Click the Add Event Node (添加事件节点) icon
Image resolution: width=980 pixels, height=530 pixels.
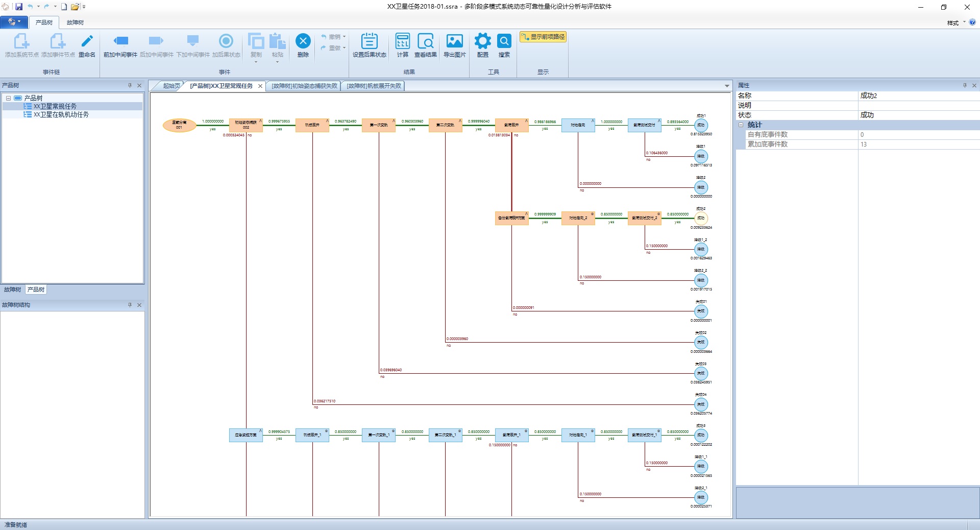tap(58, 41)
